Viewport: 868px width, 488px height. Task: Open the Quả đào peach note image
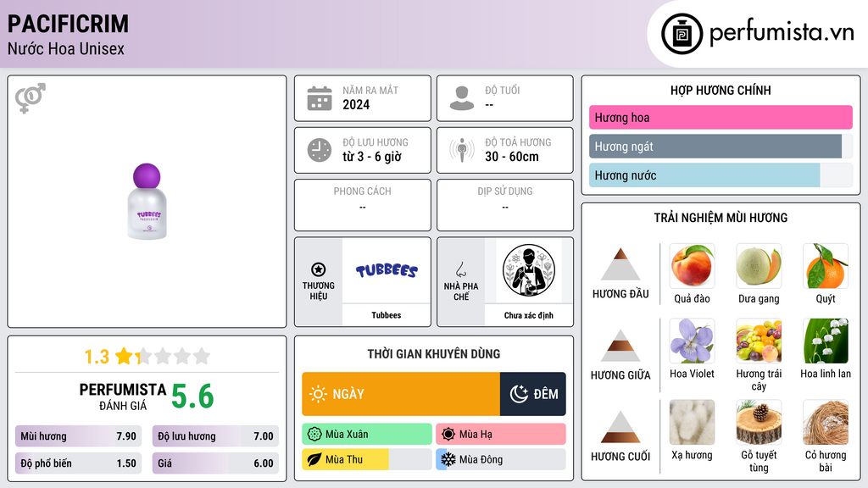(692, 265)
